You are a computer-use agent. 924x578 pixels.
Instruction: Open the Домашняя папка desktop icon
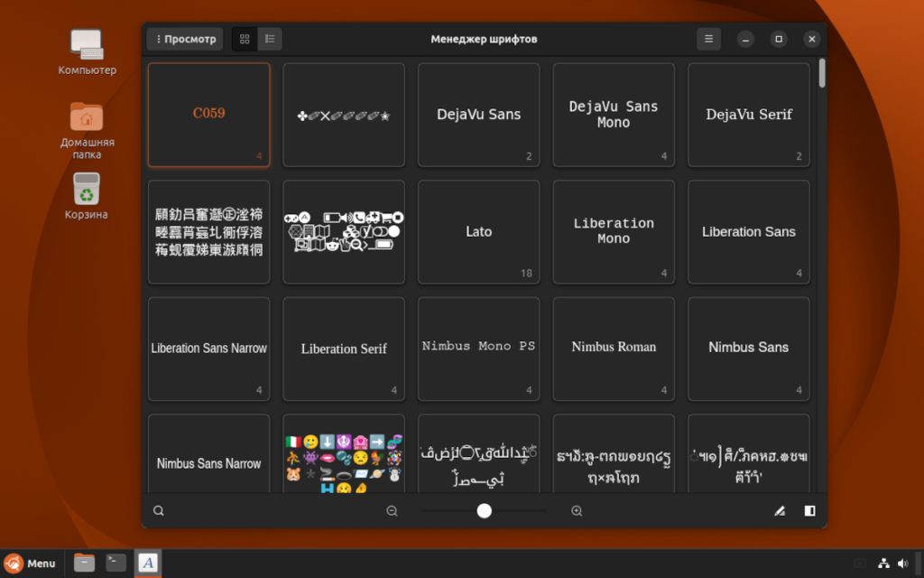tap(87, 131)
